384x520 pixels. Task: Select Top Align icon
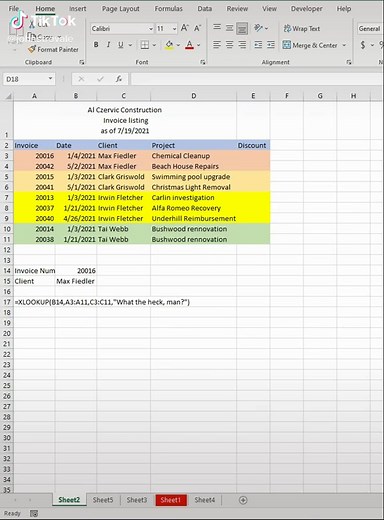[x=217, y=27]
